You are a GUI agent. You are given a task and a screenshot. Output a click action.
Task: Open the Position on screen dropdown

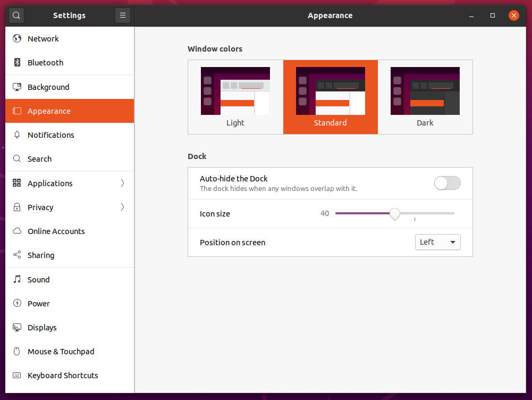coord(438,242)
